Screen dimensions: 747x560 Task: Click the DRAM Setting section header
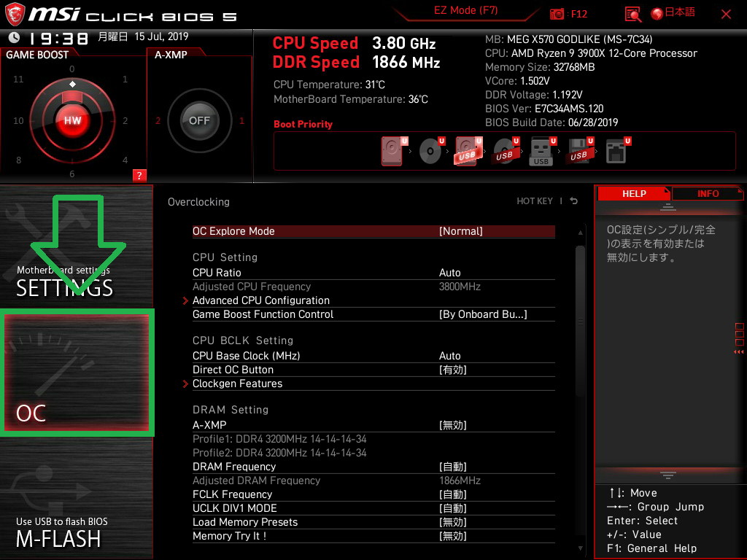point(230,410)
